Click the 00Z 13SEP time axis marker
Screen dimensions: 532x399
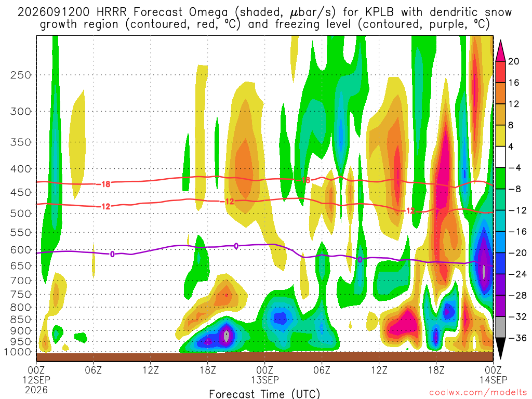tap(264, 375)
